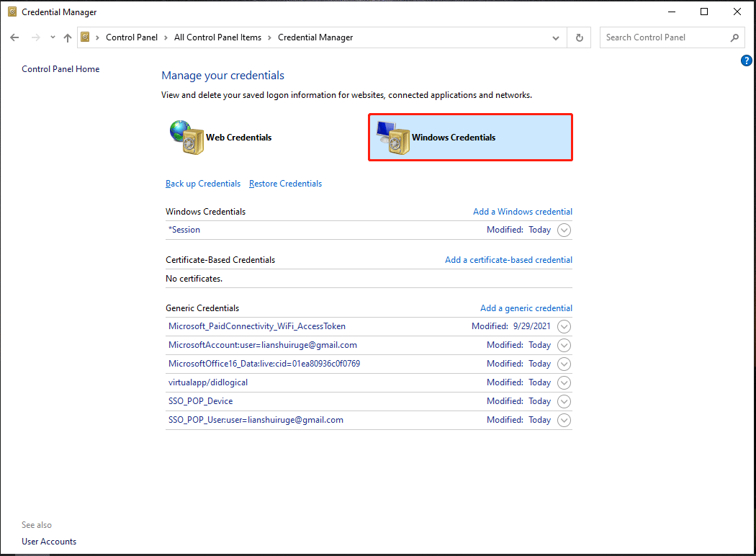The width and height of the screenshot is (756, 556).
Task: Close the Credential Manager window
Action: (737, 12)
